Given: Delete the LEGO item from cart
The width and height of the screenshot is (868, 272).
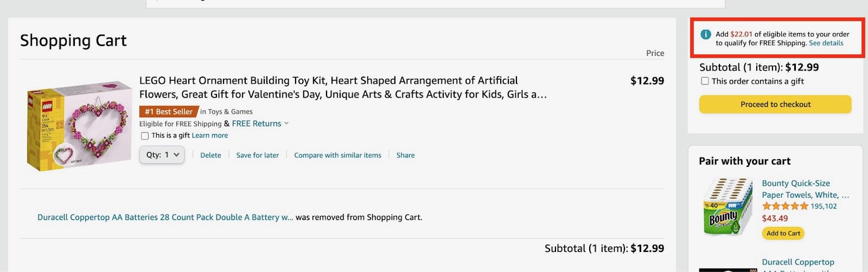Looking at the screenshot, I should (x=210, y=155).
